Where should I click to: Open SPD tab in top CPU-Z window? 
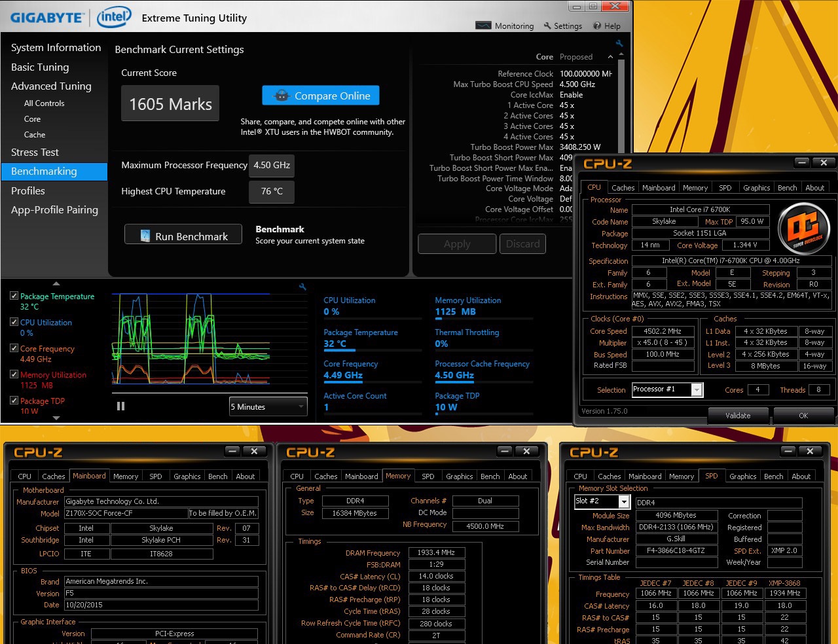point(725,188)
